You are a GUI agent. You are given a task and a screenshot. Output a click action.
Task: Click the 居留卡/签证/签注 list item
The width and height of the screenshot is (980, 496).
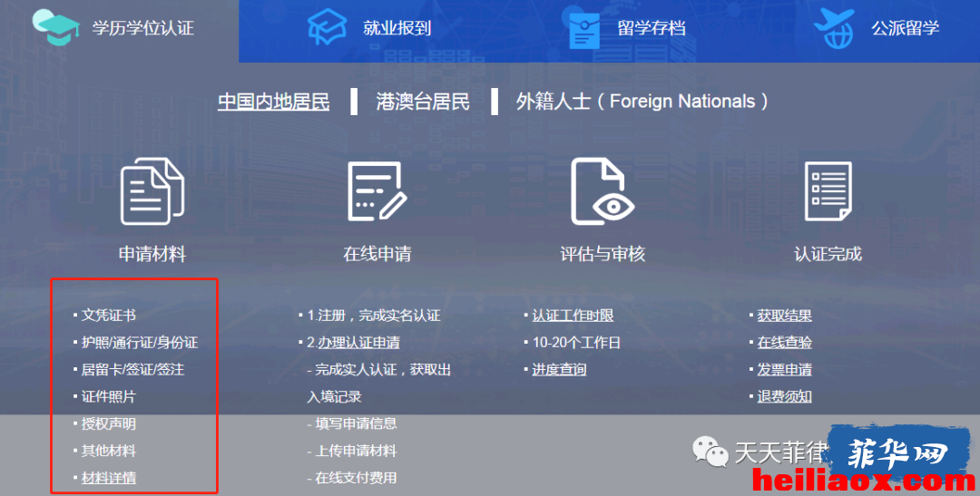click(132, 370)
